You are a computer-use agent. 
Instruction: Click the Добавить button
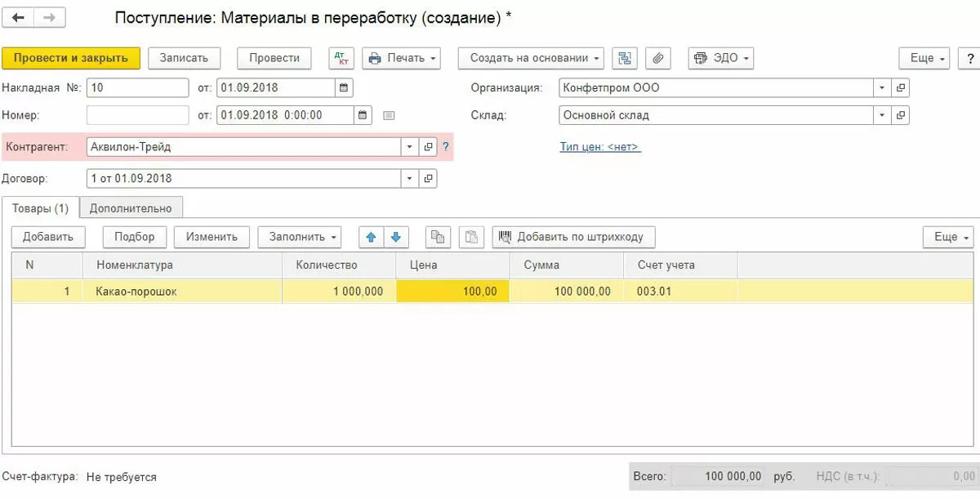[48, 237]
